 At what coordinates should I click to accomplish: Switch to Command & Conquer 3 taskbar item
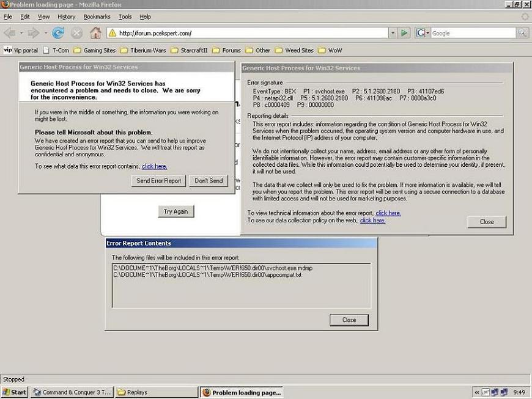72,392
